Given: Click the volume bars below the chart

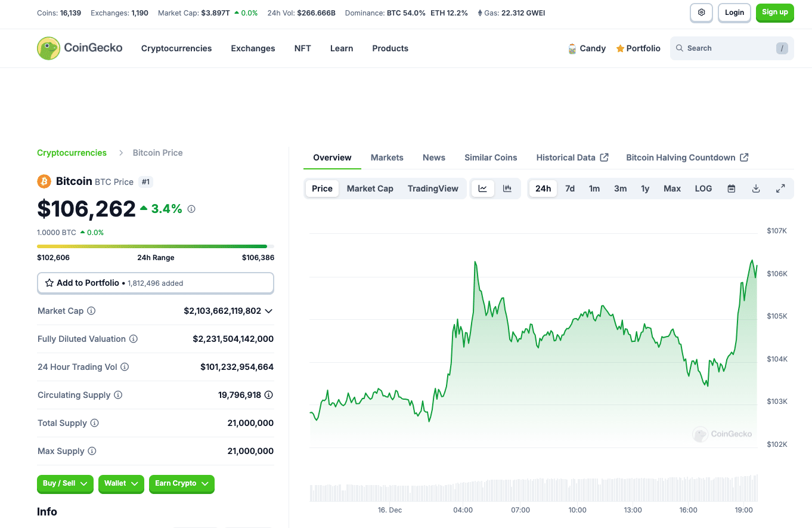Looking at the screenshot, I should tap(534, 488).
